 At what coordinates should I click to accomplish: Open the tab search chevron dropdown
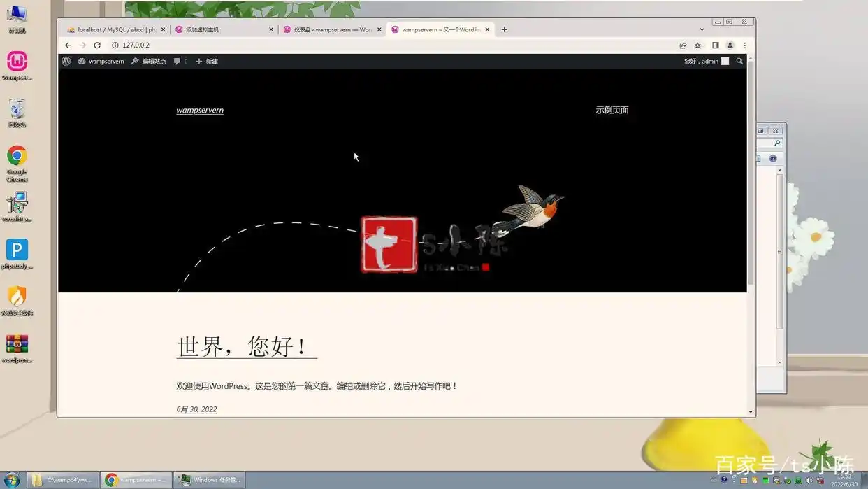[702, 29]
